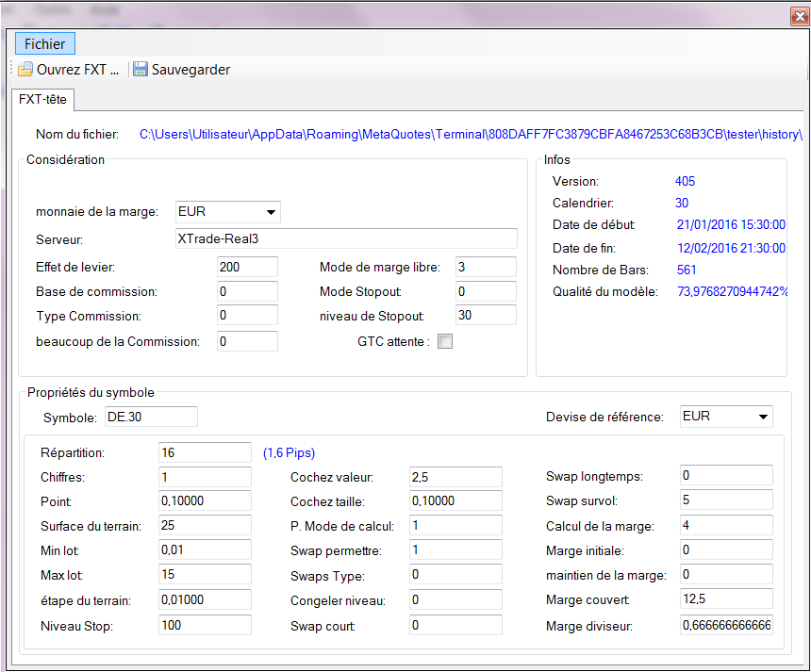Viewport: 811px width, 672px height.
Task: Click the Nombre de Bars value 561
Action: click(x=687, y=270)
